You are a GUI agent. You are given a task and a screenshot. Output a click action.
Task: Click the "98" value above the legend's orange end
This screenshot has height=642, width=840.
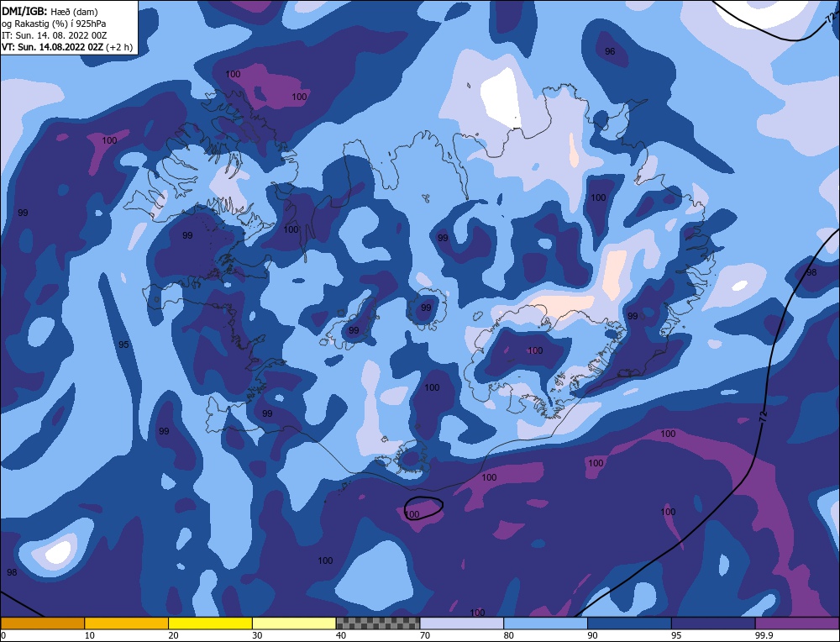click(x=12, y=572)
